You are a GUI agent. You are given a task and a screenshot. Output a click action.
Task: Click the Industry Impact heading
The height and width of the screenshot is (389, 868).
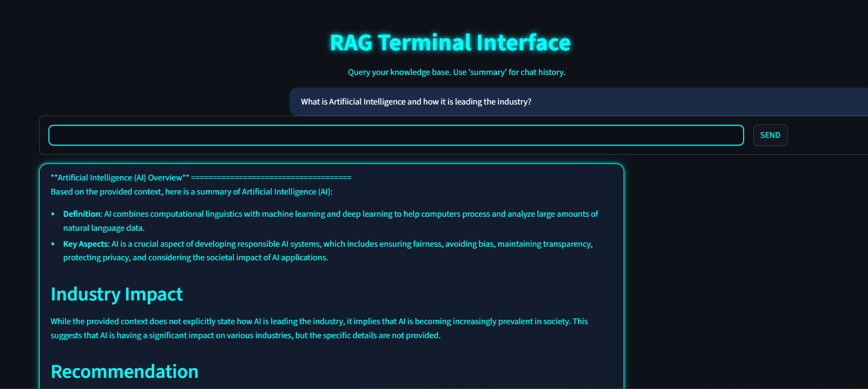(x=117, y=294)
